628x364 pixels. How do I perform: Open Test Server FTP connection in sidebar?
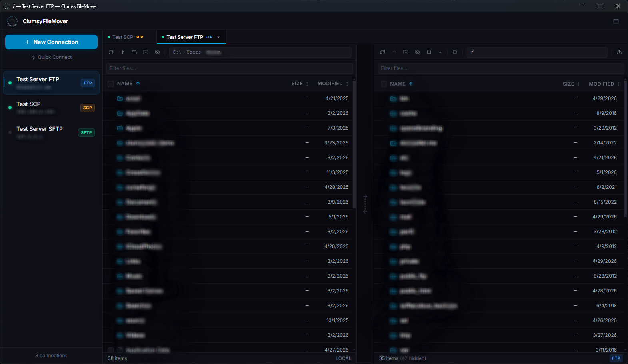(51, 83)
